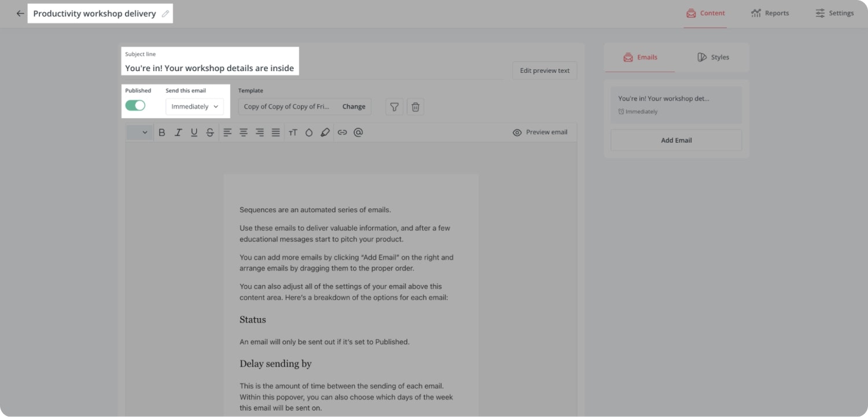Click the template name Copy of Copy of Copy of Fri...
Screen dimensions: 868x417
pos(287,106)
